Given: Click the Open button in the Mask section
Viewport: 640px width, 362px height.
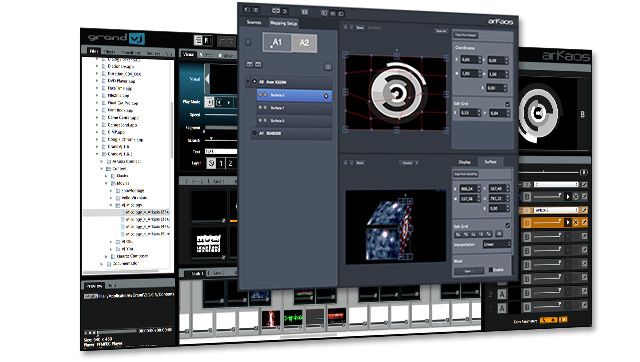Looking at the screenshot, I should [x=469, y=271].
